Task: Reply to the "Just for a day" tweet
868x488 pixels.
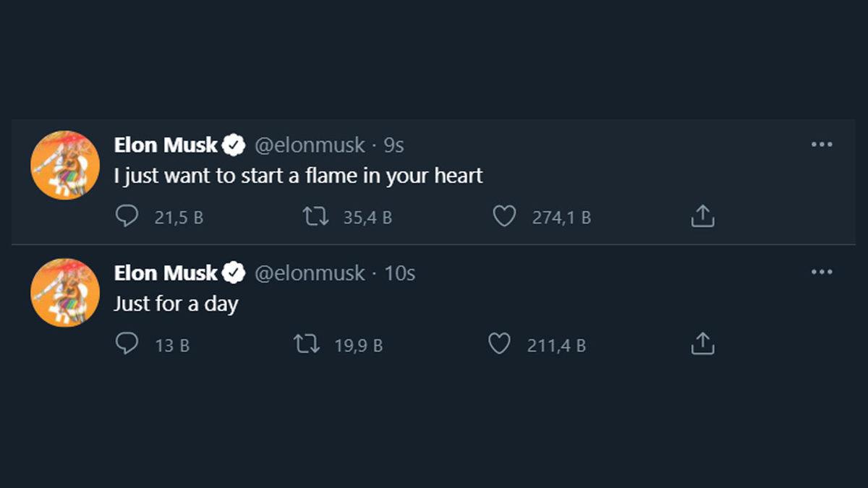Action: (127, 344)
